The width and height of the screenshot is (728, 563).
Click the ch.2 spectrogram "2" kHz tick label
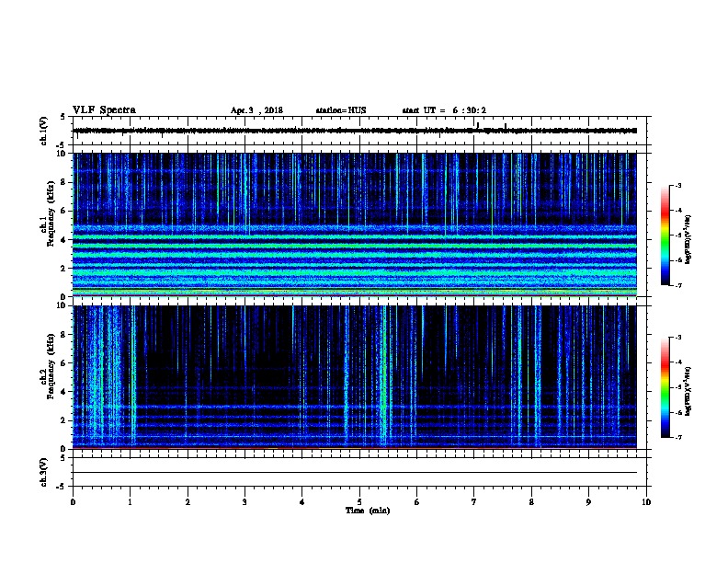pyautogui.click(x=63, y=420)
